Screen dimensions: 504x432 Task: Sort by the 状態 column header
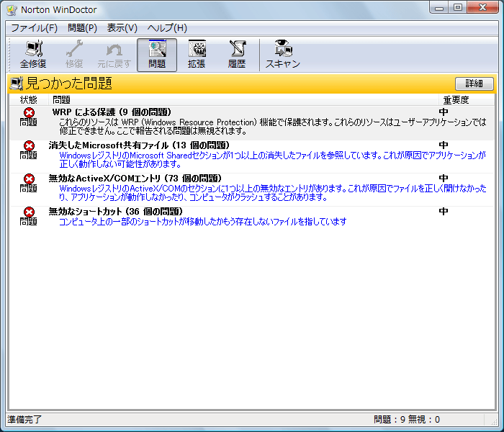point(29,100)
